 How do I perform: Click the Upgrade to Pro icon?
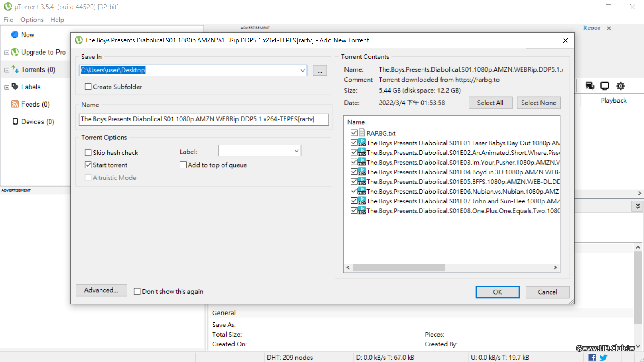pyautogui.click(x=15, y=52)
